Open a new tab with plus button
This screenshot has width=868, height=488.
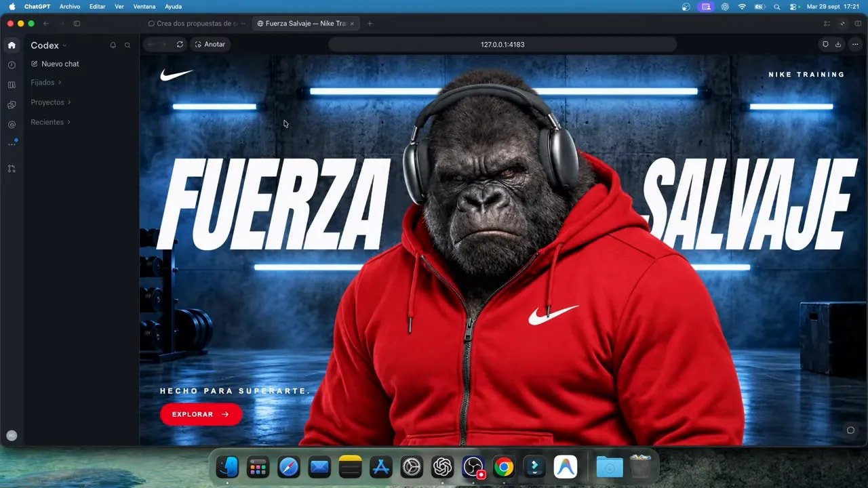[370, 23]
